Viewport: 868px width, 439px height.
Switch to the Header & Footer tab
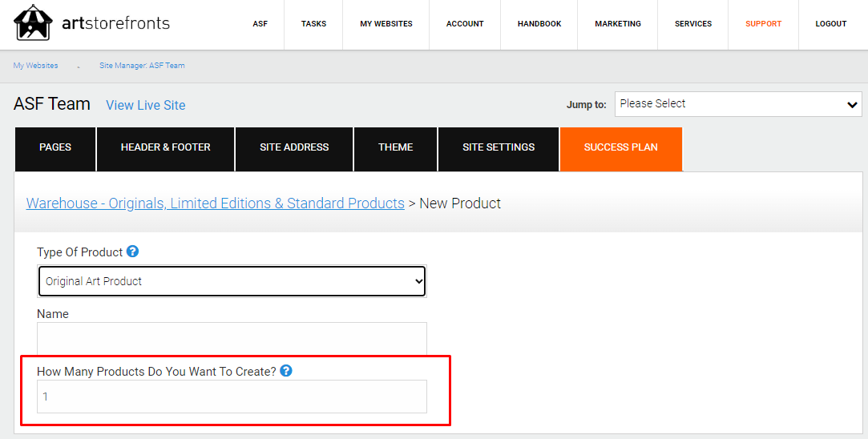point(166,148)
